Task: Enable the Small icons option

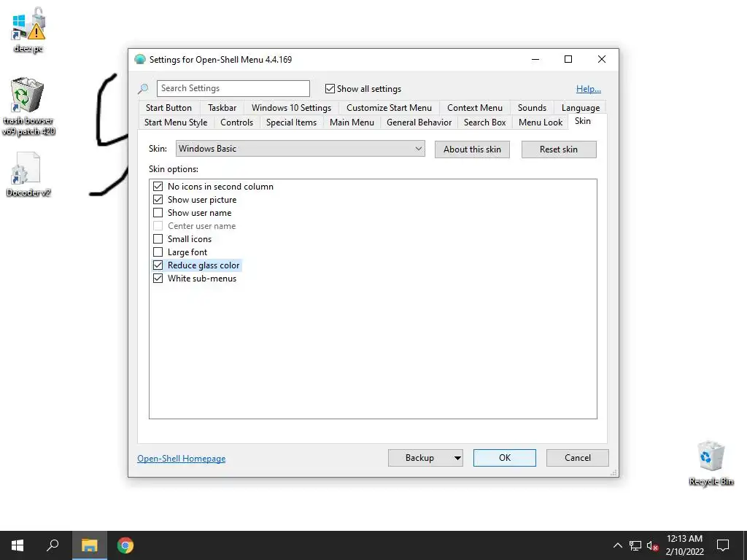Action: pyautogui.click(x=158, y=239)
